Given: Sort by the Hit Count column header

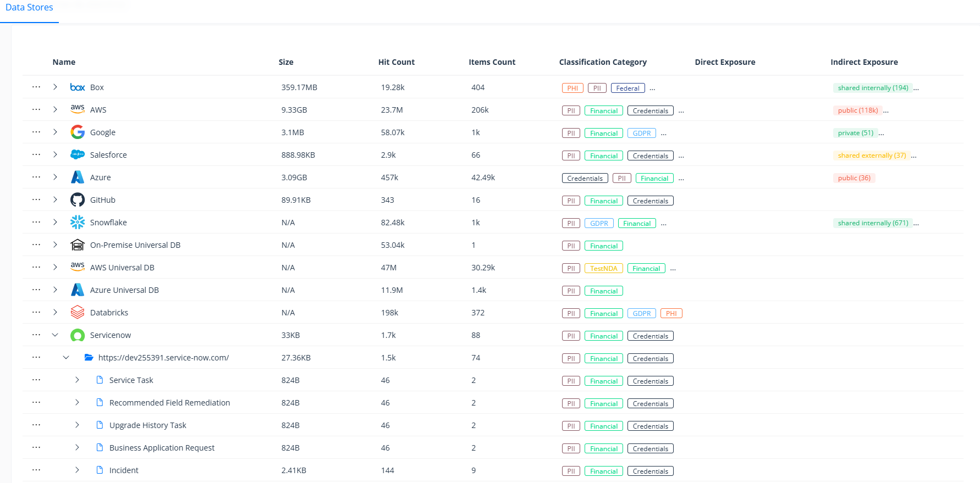Looking at the screenshot, I should (x=397, y=62).
